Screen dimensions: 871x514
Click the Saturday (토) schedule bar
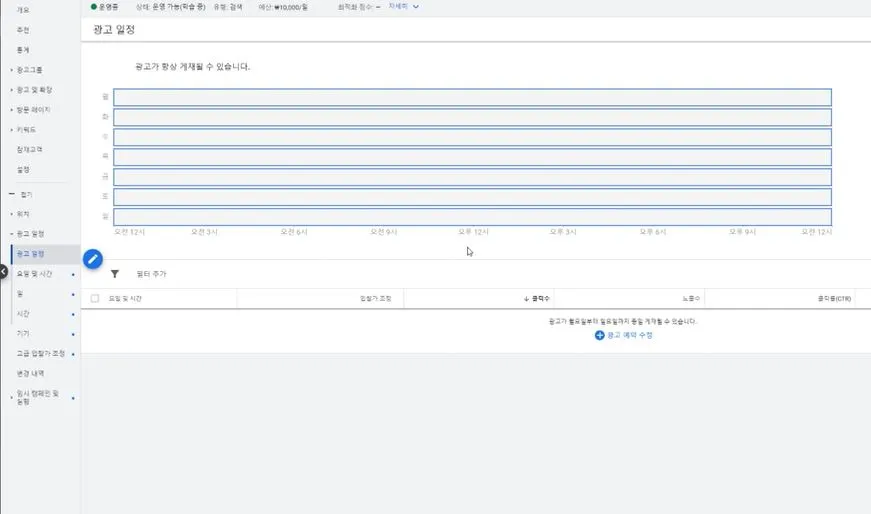pyautogui.click(x=472, y=197)
